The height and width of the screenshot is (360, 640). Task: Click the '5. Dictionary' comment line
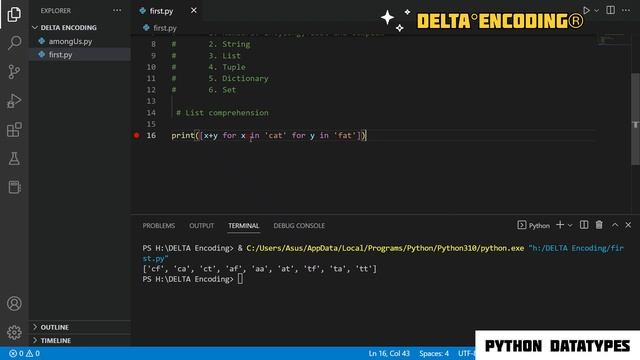tap(238, 78)
